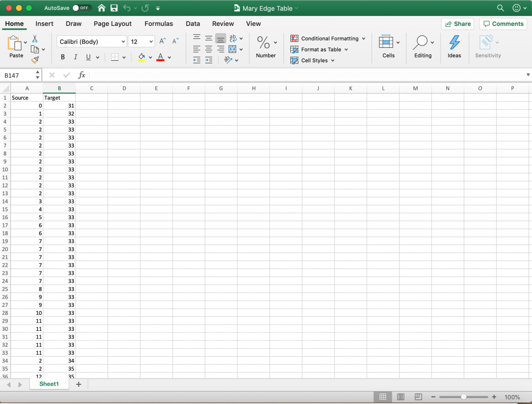Click the Insert Function fx icon
This screenshot has height=404, width=532.
click(82, 75)
